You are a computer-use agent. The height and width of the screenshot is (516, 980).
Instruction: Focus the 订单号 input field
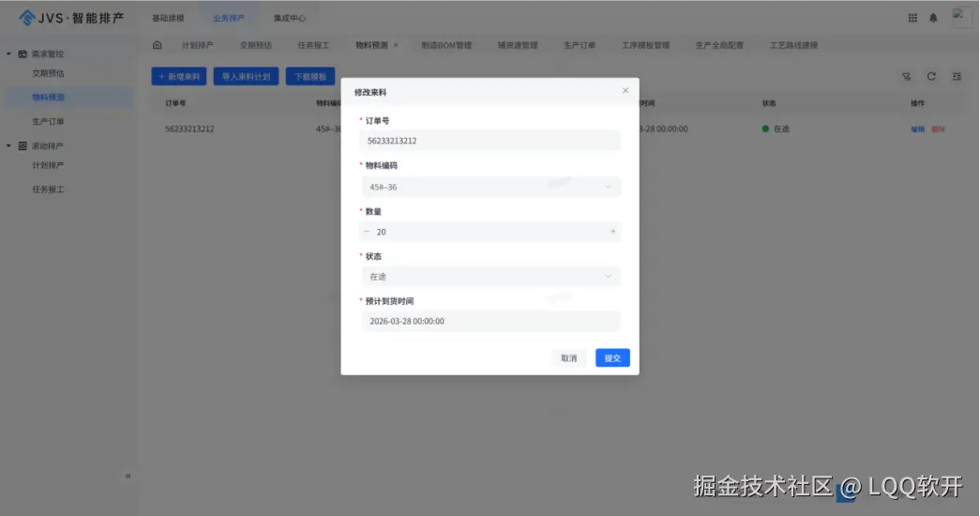pyautogui.click(x=490, y=141)
